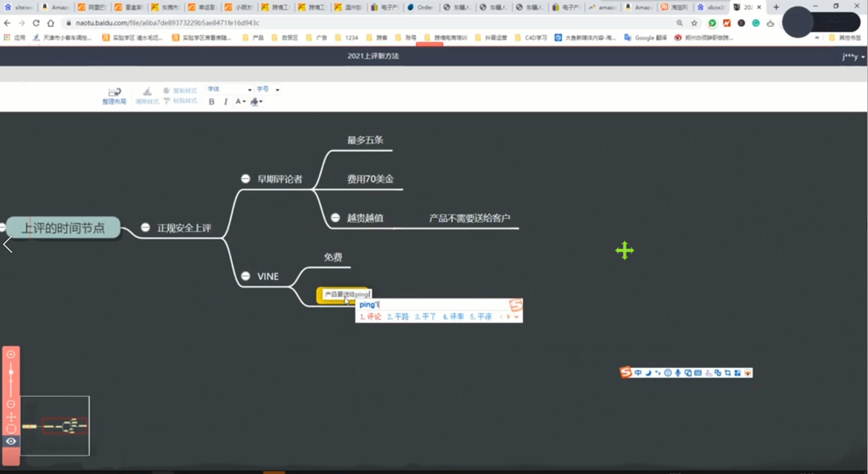The width and height of the screenshot is (868, 474).
Task: Click the zoom slider handle
Action: pyautogui.click(x=11, y=373)
